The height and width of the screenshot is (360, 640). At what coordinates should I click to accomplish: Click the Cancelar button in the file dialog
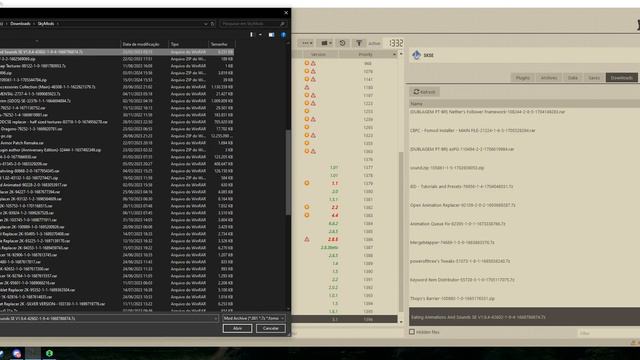[271, 328]
